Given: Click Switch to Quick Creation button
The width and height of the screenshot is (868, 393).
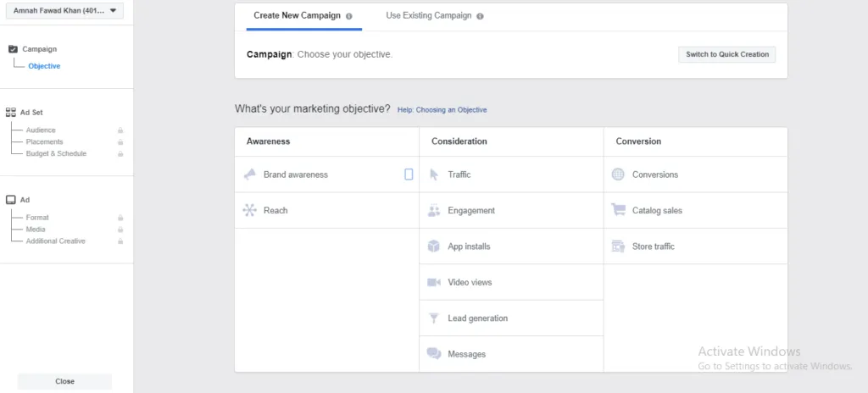Looking at the screenshot, I should 726,54.
